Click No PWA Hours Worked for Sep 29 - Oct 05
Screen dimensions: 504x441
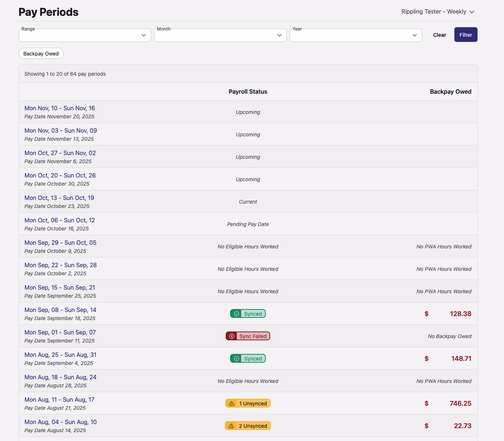[x=444, y=247]
